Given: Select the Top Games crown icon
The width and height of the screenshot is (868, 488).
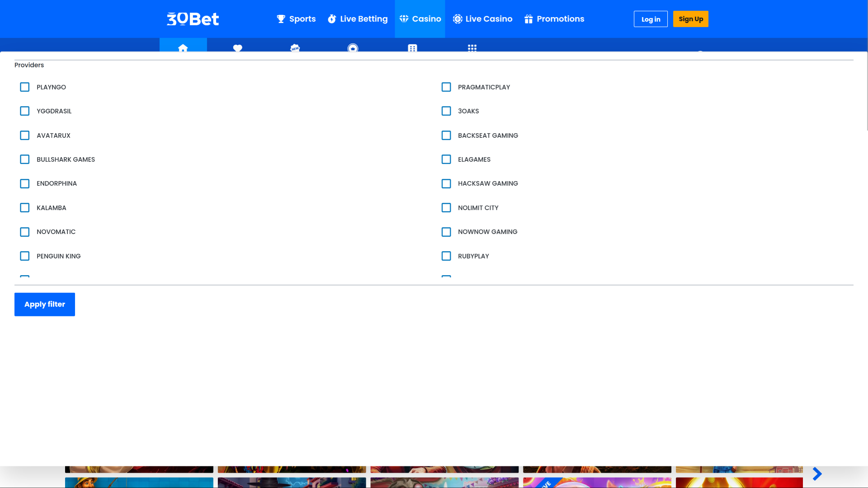Looking at the screenshot, I should 353,48.
